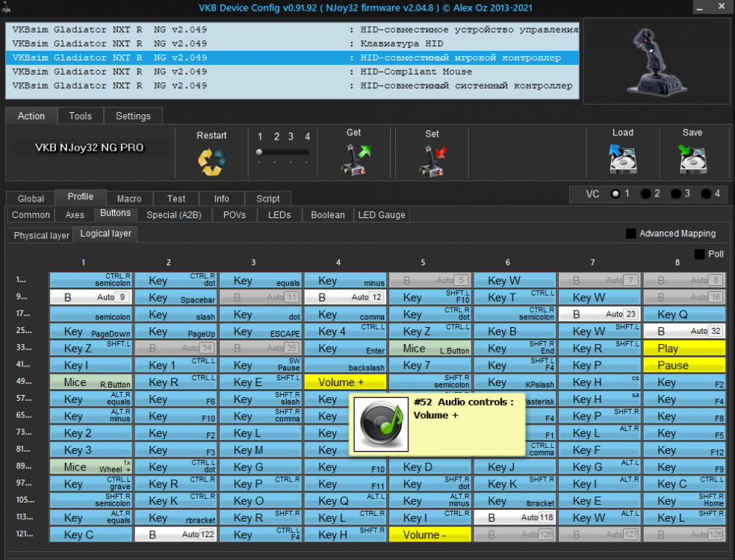The height and width of the screenshot is (560, 735).
Task: Enable the Advanced Mapping checkbox
Action: [631, 234]
